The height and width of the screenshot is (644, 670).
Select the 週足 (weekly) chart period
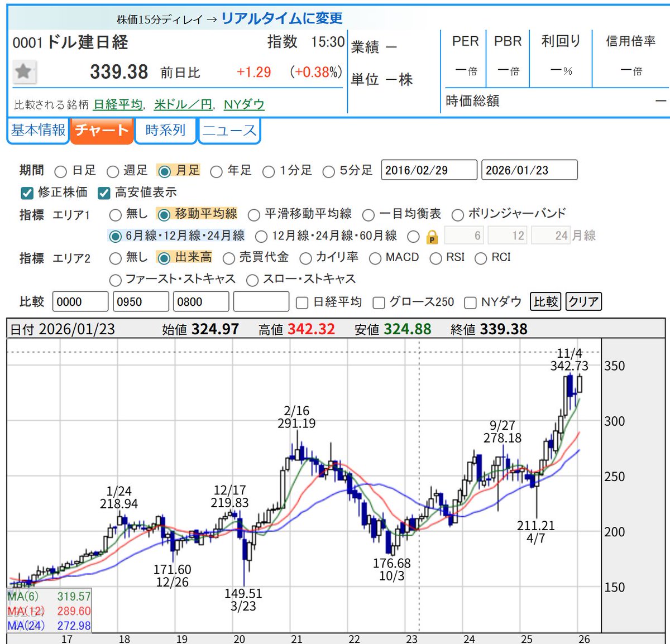tap(114, 171)
